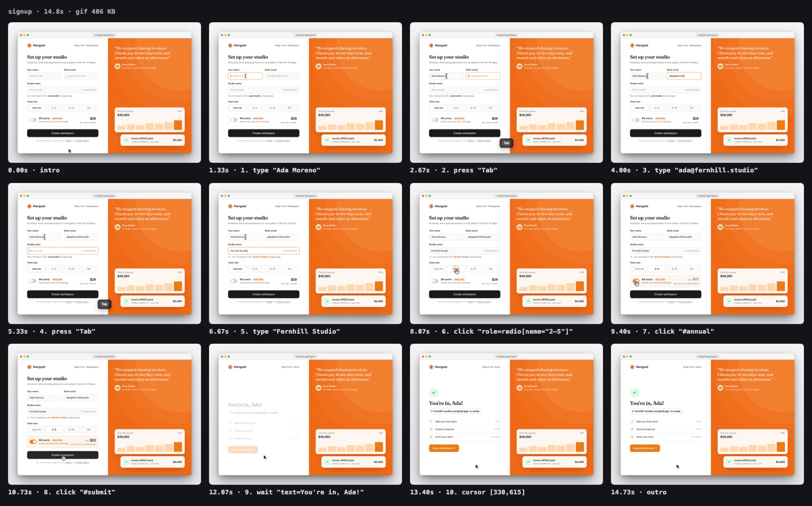
Task: Click the invoice paid checkmark in the outro frame
Action: pyautogui.click(x=729, y=462)
